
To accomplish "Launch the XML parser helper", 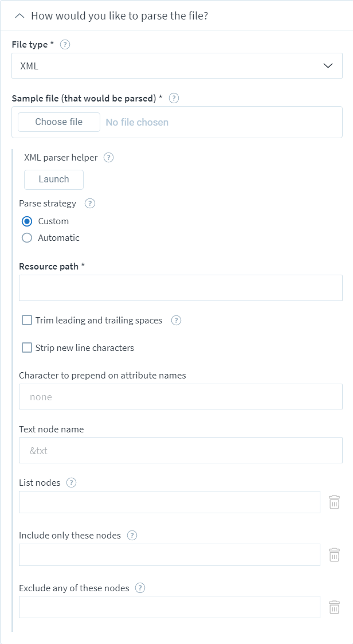I will click(54, 179).
